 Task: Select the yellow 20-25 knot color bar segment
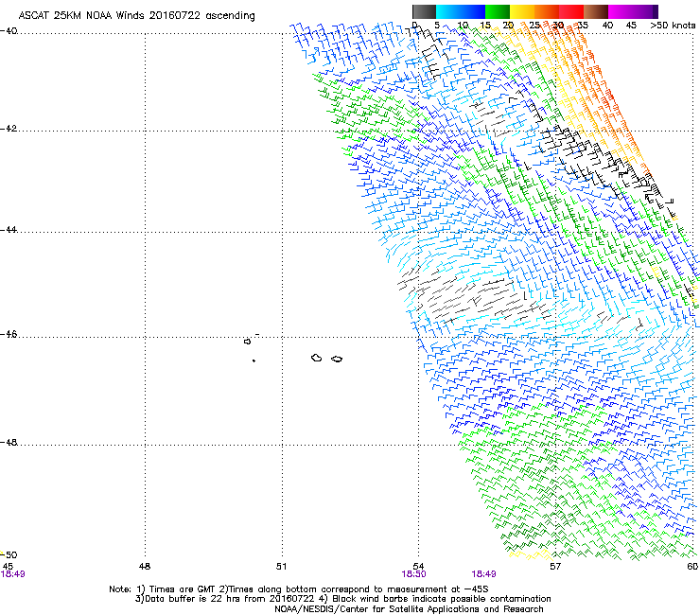coord(522,11)
